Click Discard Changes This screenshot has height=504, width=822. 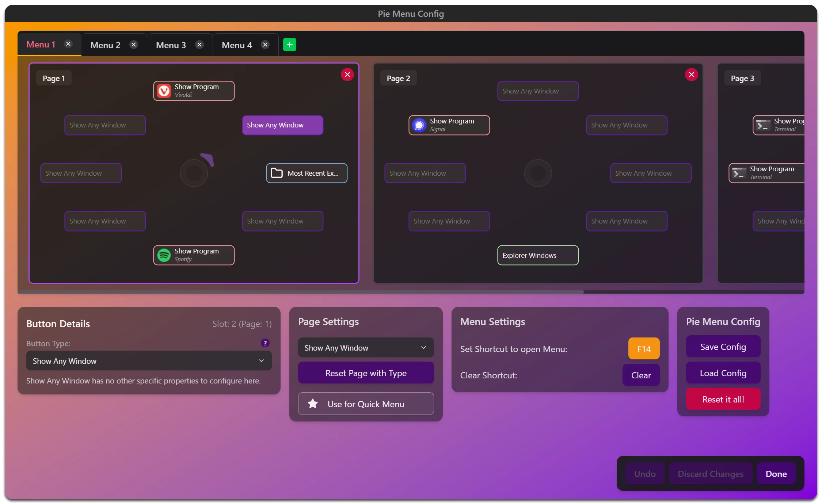pos(710,474)
